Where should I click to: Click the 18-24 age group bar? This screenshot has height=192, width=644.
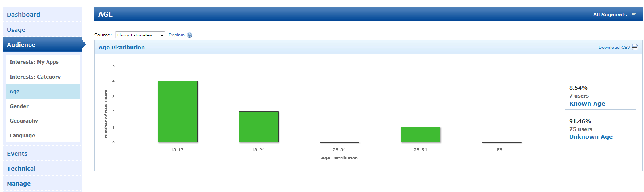[259, 127]
